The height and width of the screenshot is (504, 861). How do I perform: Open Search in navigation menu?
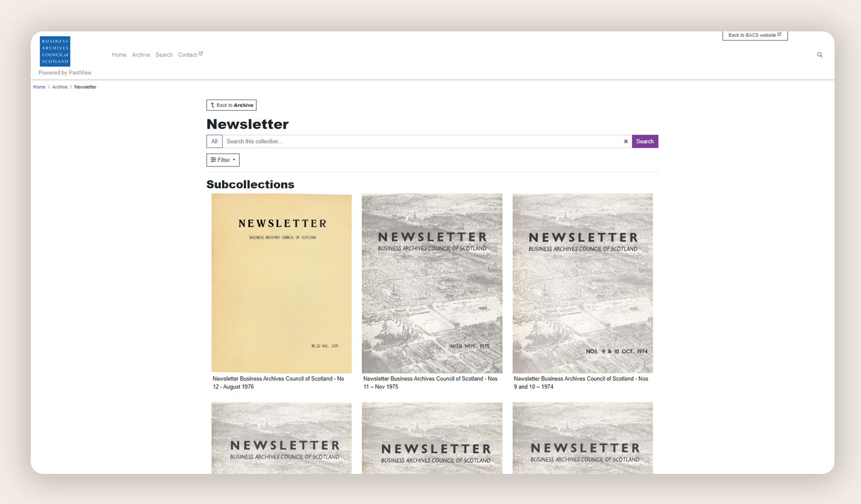click(164, 55)
